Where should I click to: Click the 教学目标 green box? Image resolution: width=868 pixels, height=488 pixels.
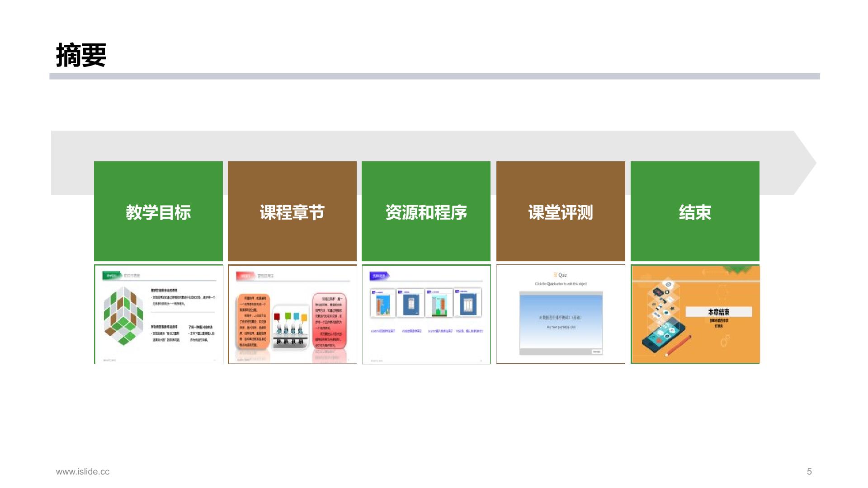(x=158, y=211)
